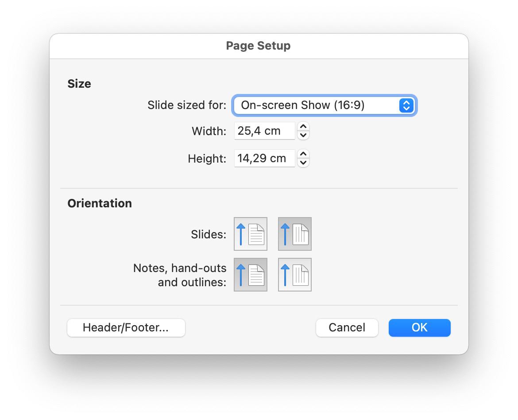Open Header/Footer settings
518x420 pixels.
point(126,328)
